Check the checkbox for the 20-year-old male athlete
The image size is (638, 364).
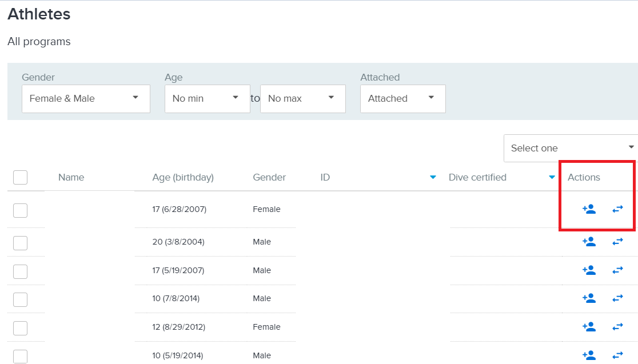coord(19,242)
